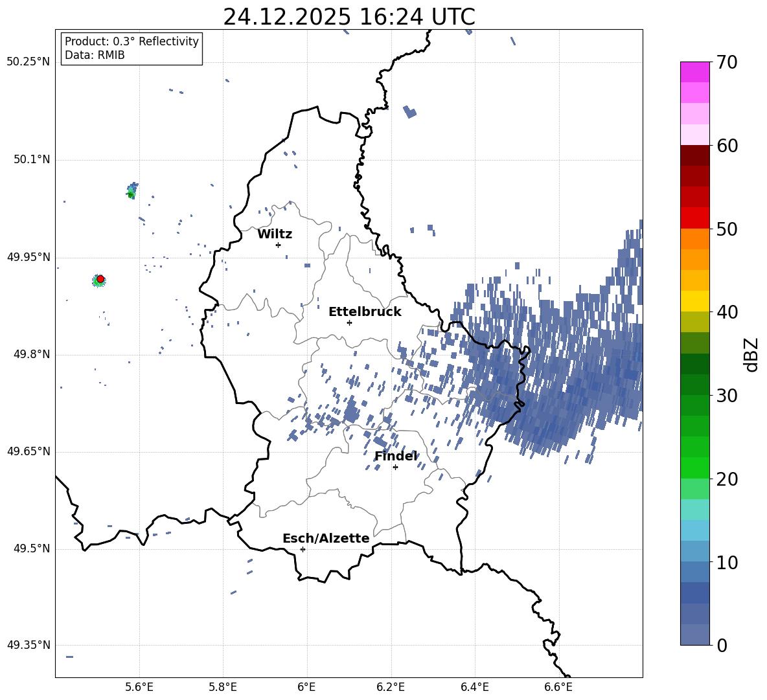Click the 49.95°N latitude label
This screenshot has height=700, width=767.
click(x=28, y=257)
